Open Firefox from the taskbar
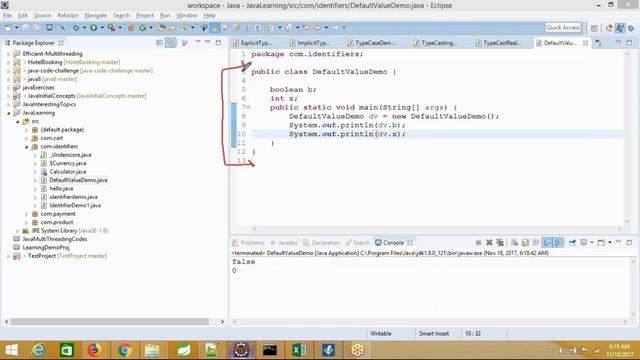This screenshot has height=360, width=640. 94,350
